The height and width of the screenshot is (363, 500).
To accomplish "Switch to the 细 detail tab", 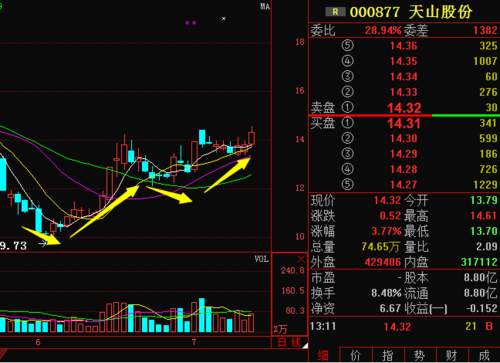I will point(323,355).
